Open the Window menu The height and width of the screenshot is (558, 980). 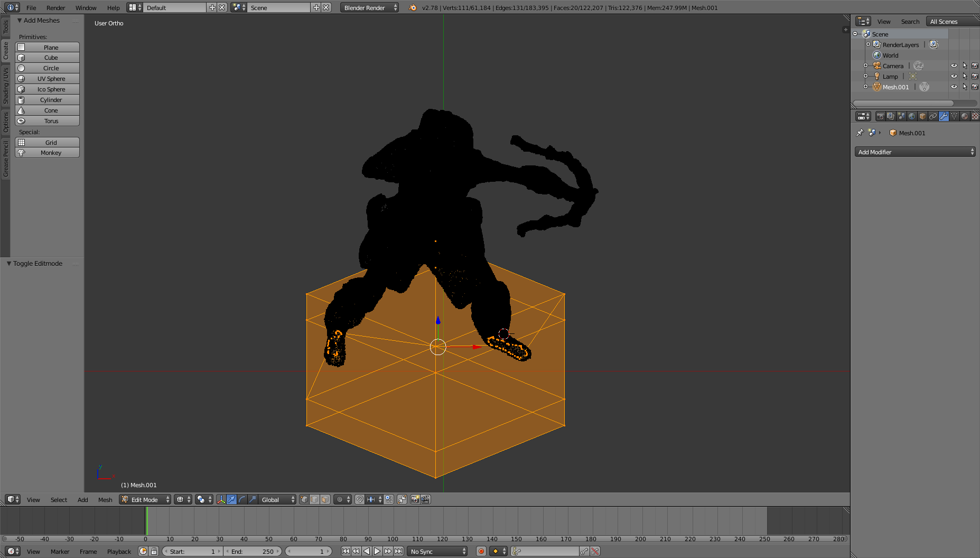tap(86, 7)
